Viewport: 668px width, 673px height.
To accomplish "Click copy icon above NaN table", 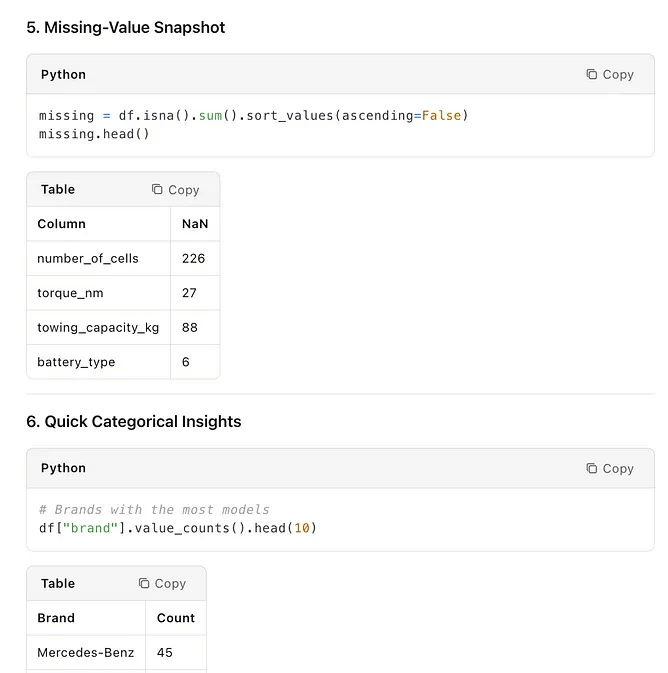I will pos(157,189).
